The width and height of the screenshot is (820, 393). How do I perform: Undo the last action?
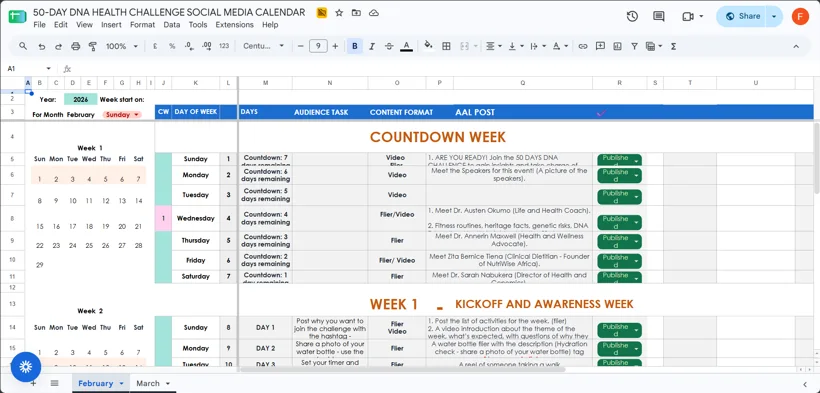(x=41, y=46)
